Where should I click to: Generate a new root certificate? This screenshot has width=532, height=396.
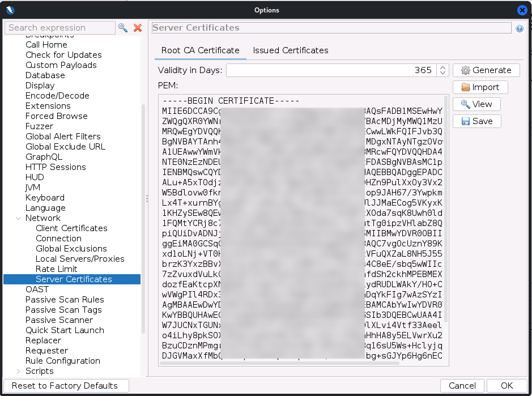click(x=486, y=70)
